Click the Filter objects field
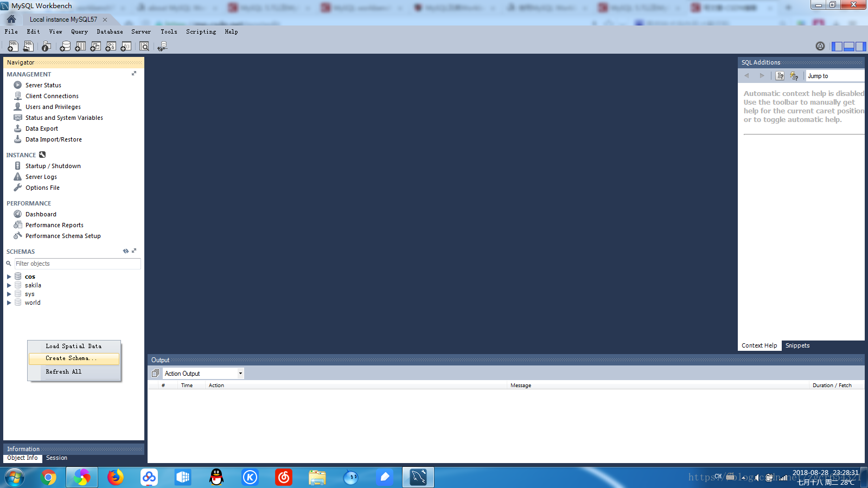The height and width of the screenshot is (488, 868). (78, 264)
